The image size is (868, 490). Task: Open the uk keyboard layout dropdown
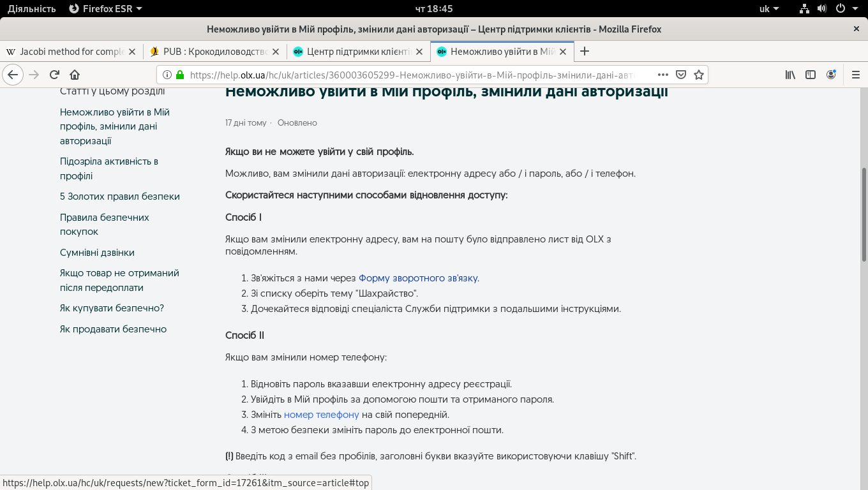[768, 9]
